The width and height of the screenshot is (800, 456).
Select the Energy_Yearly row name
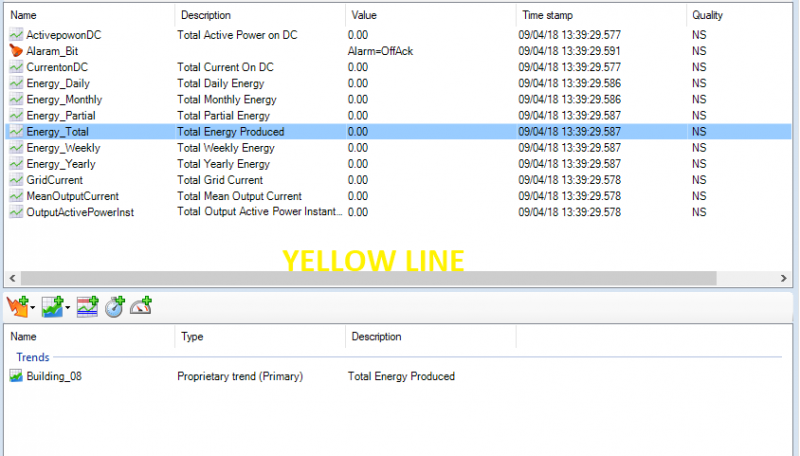61,164
